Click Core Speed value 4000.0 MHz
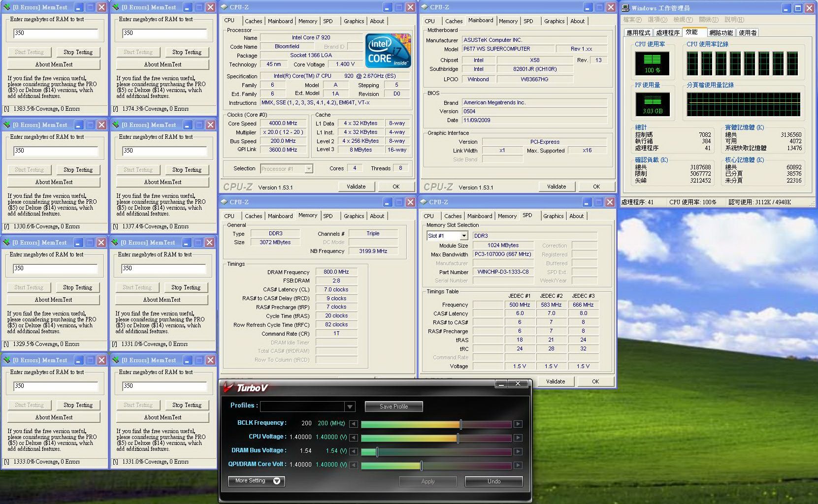This screenshot has width=818, height=504. coord(283,124)
